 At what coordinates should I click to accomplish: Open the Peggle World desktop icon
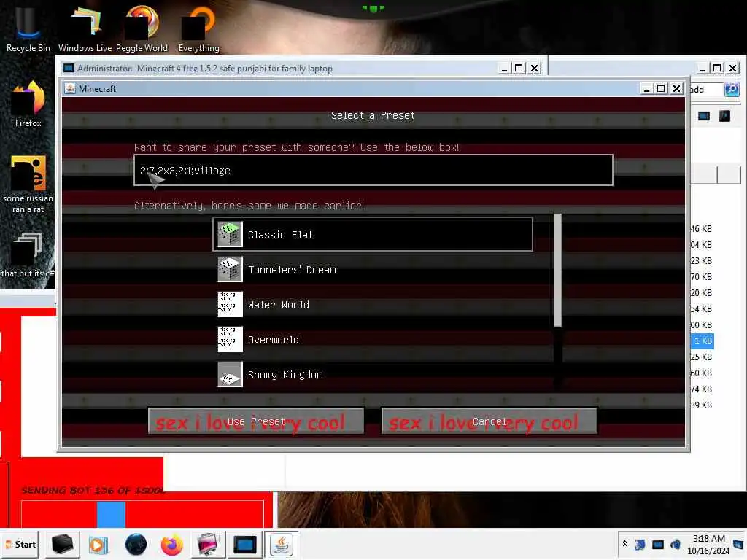pyautogui.click(x=142, y=28)
